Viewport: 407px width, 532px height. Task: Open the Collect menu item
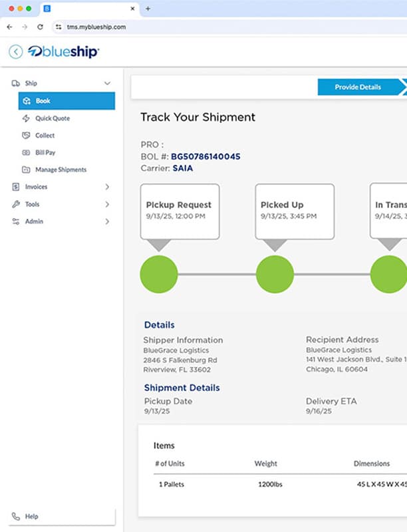[x=45, y=136]
